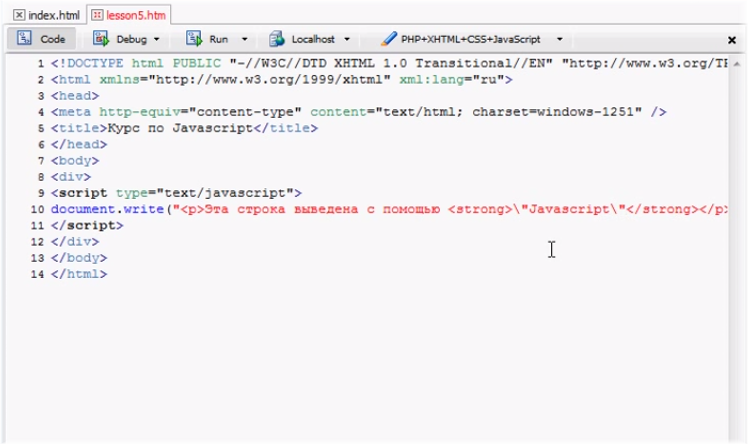Click the Code view button
The width and height of the screenshot is (748, 444).
(41, 39)
